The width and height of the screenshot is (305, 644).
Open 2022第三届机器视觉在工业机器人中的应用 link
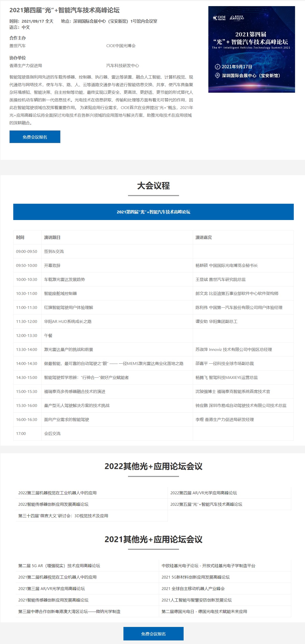[57, 493]
